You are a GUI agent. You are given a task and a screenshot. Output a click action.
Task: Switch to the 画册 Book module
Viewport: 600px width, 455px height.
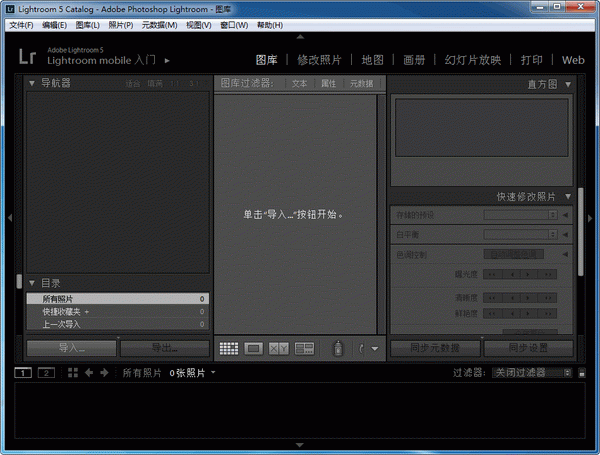(414, 60)
